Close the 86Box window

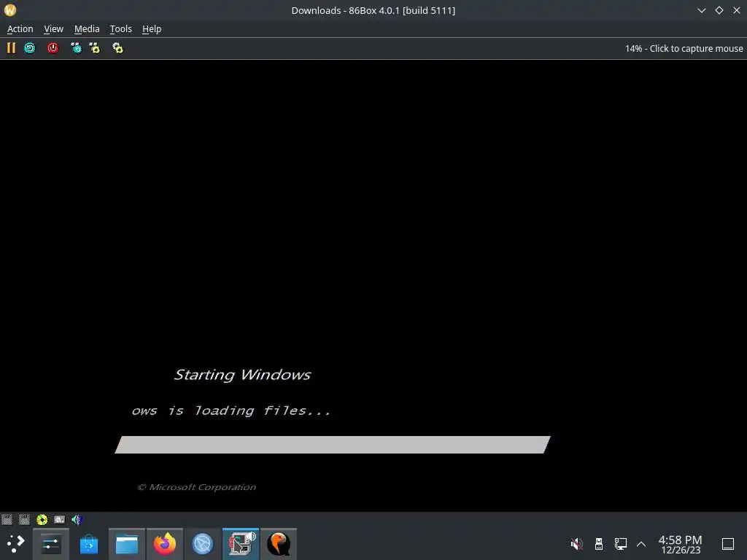tap(737, 10)
